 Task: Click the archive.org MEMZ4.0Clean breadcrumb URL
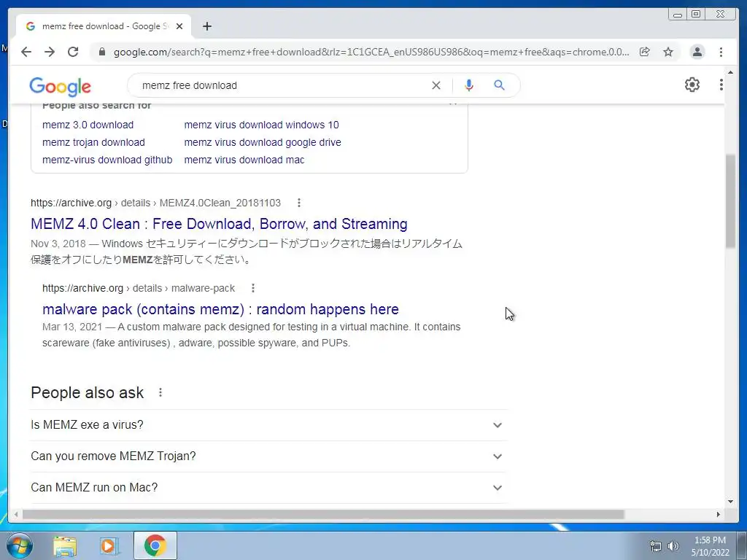click(x=156, y=203)
